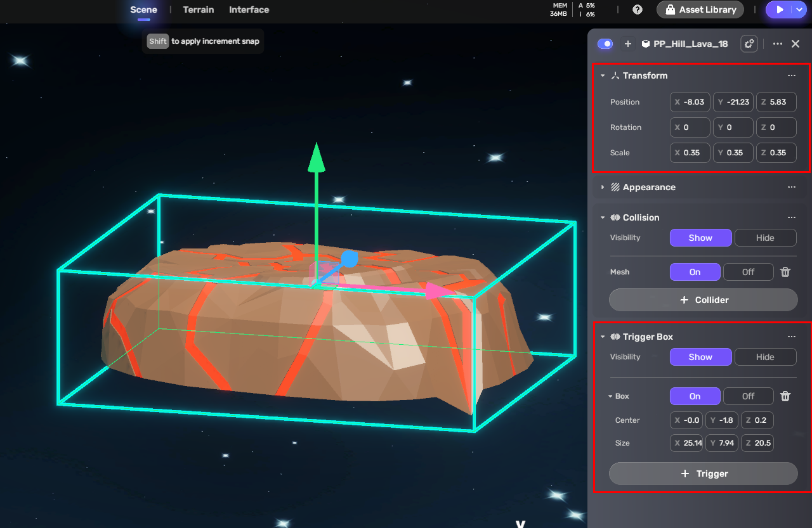Expand the Appearance section
812x528 pixels.
pyautogui.click(x=603, y=187)
